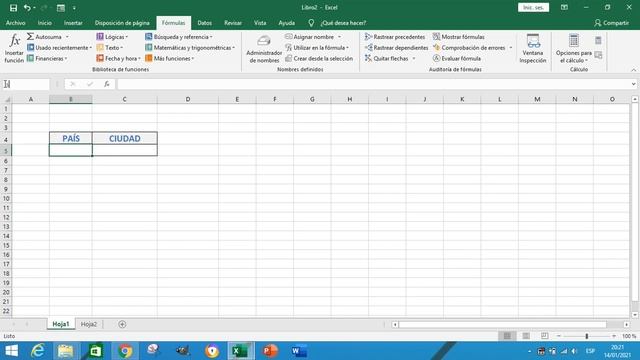Screen dimensions: 640x360
Task: Click Asignar nombre
Action: [313, 37]
